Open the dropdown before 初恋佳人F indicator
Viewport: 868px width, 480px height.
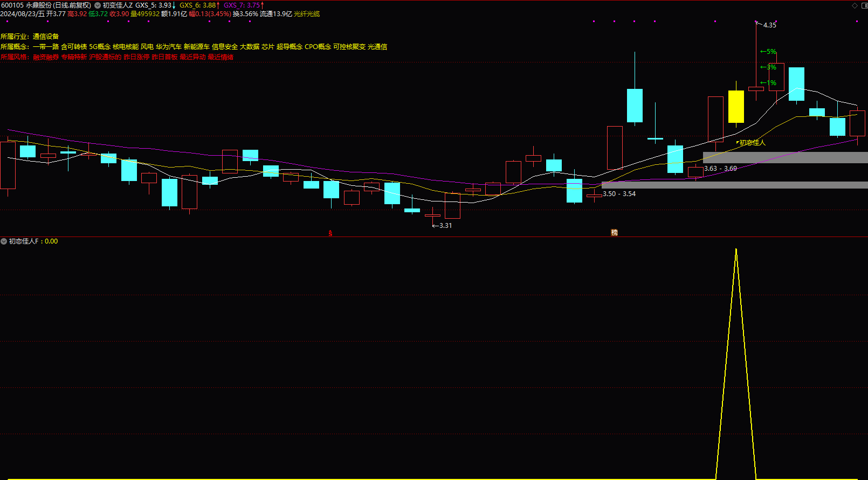click(x=4, y=241)
